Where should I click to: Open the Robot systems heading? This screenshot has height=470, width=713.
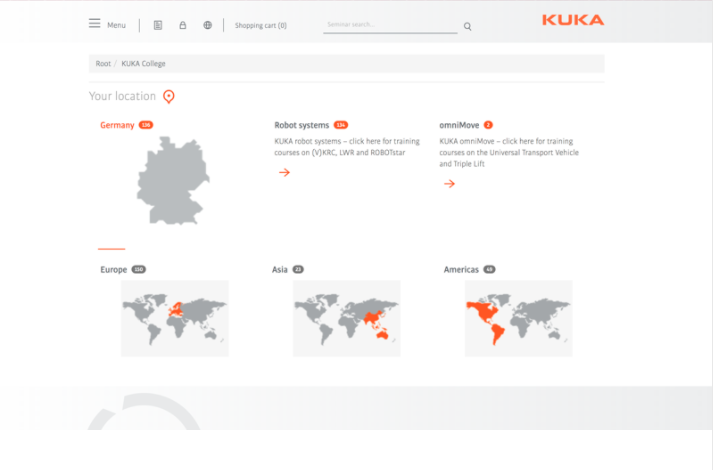301,125
